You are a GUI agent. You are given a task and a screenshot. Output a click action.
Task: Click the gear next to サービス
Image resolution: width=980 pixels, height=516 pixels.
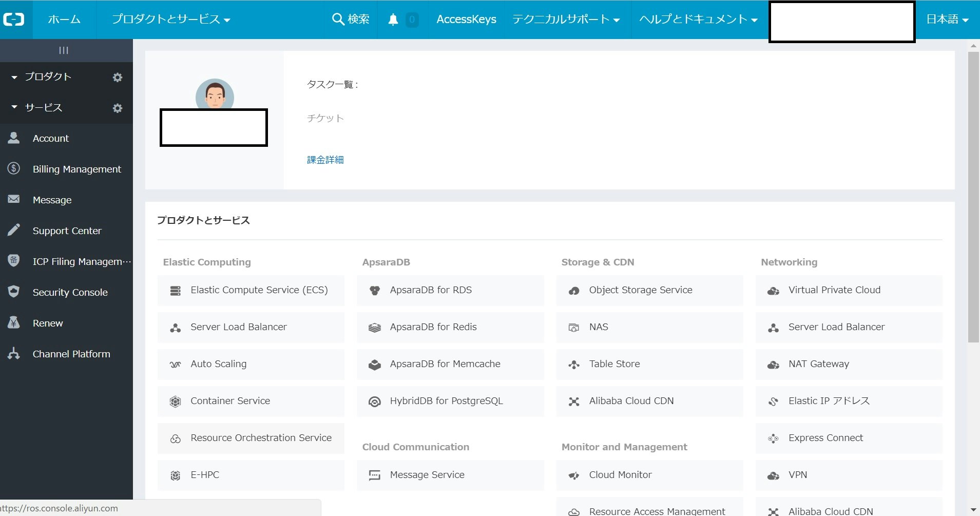tap(118, 108)
